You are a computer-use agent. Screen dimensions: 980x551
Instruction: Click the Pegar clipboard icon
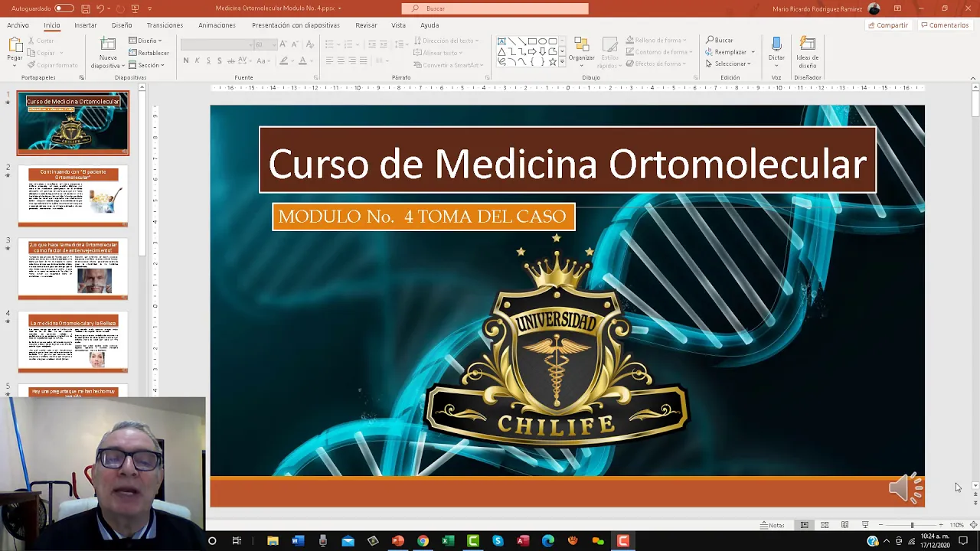[x=15, y=44]
